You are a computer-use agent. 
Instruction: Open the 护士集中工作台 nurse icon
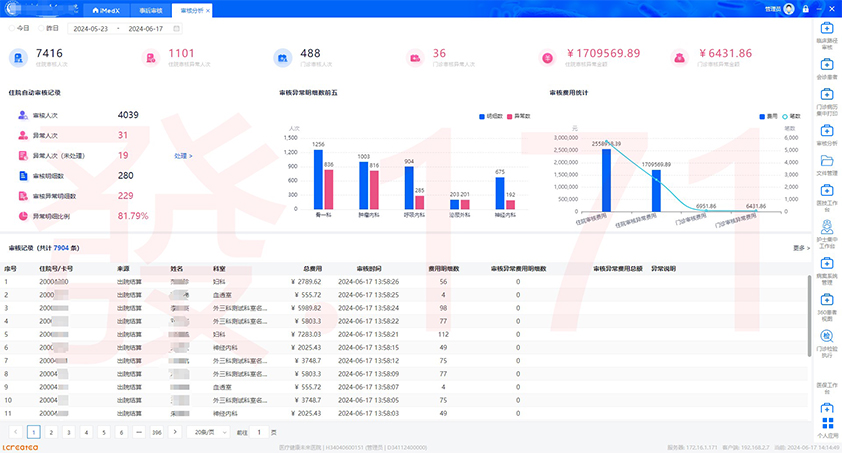(x=826, y=226)
